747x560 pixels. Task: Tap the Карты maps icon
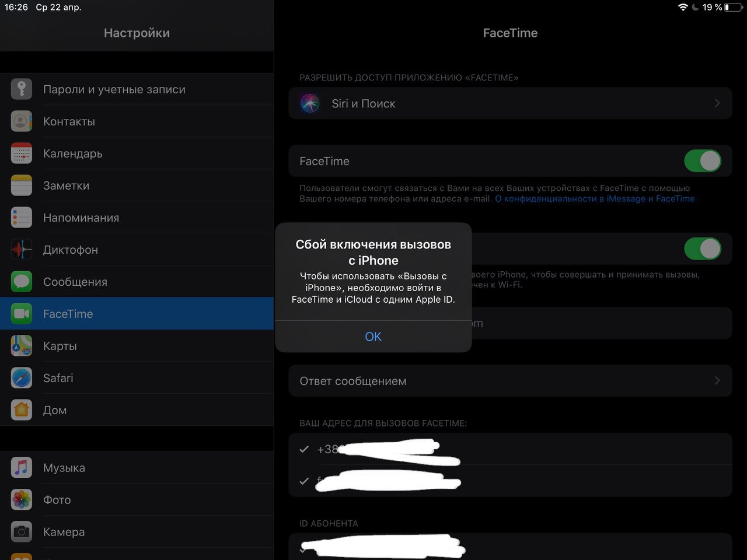(22, 346)
